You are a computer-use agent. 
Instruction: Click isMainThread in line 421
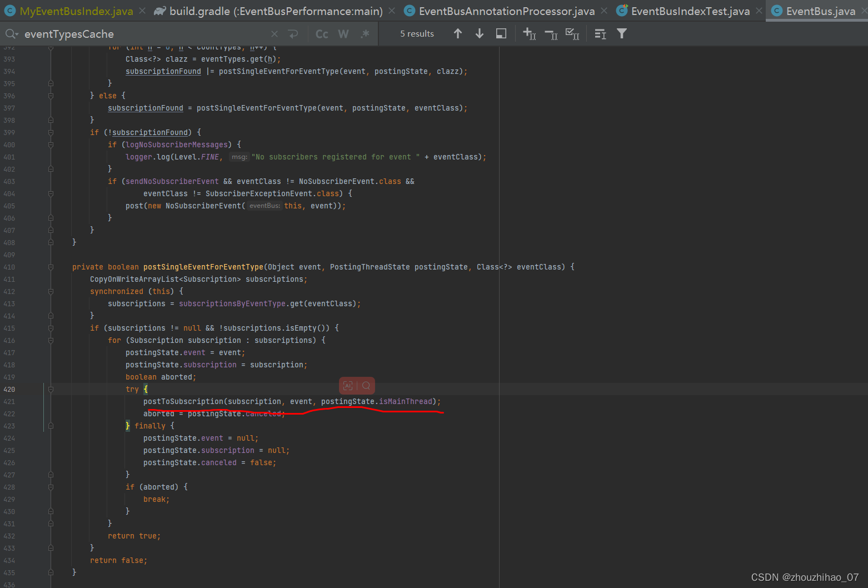click(406, 401)
